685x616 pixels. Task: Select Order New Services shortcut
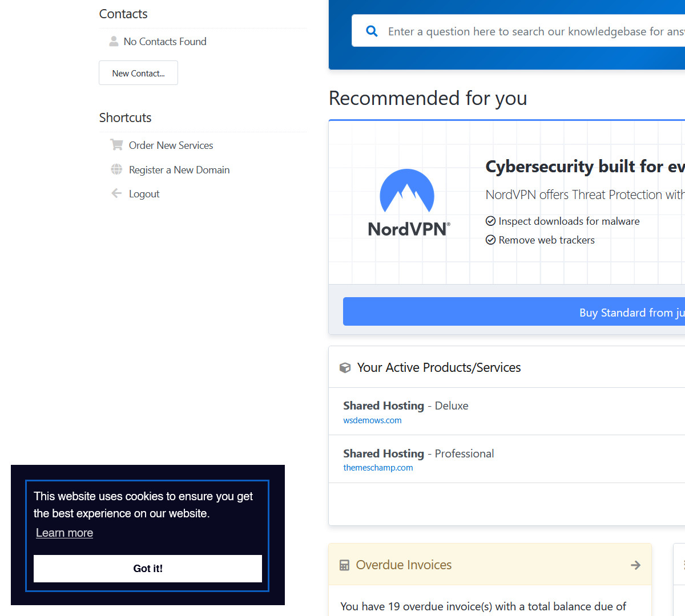click(x=171, y=145)
